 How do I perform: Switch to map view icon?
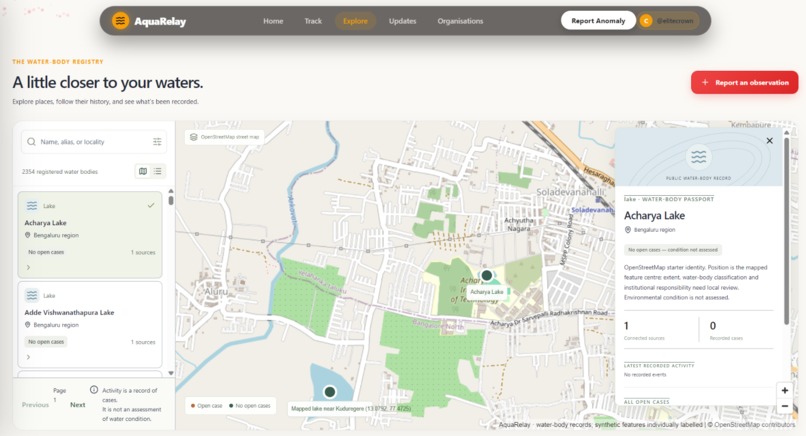pyautogui.click(x=143, y=171)
